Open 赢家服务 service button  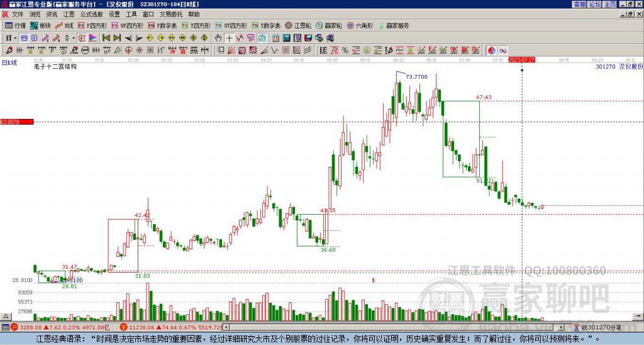(x=393, y=25)
